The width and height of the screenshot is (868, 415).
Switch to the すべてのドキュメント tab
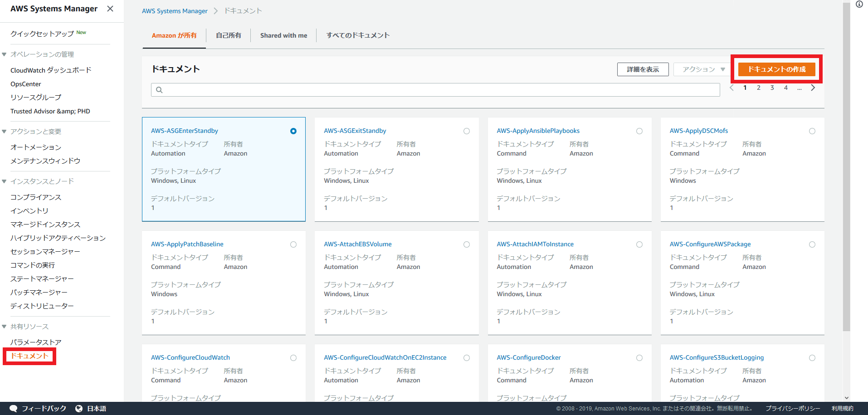[x=358, y=35]
